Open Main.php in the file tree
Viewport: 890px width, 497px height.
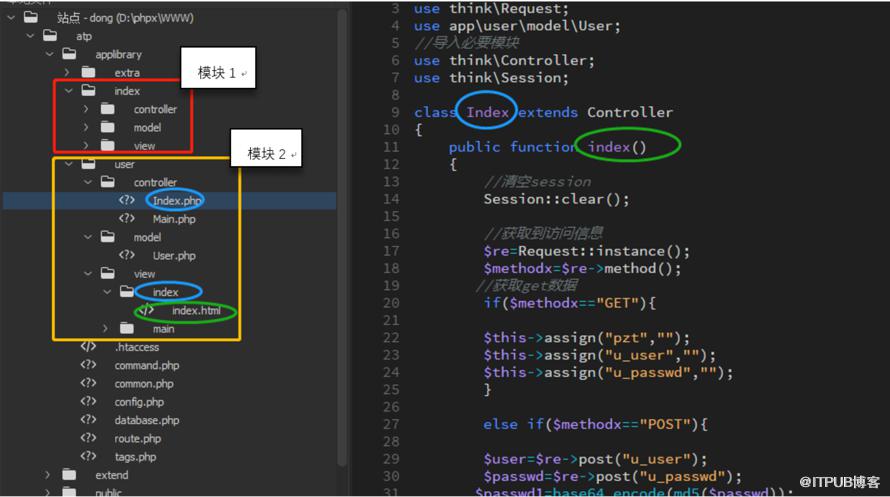pyautogui.click(x=174, y=219)
